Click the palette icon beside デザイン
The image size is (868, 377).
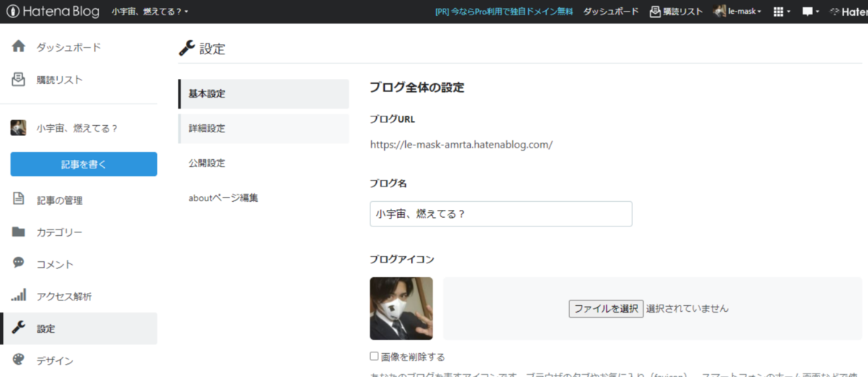[19, 360]
